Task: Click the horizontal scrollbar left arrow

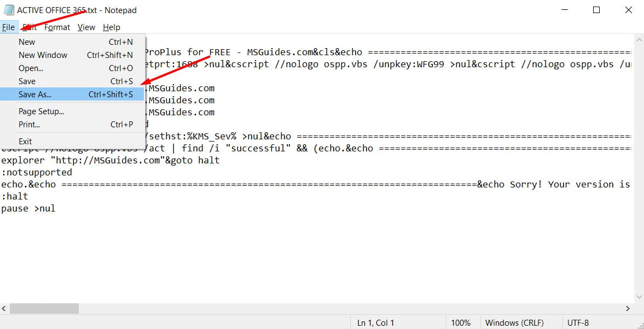Action: coord(4,308)
